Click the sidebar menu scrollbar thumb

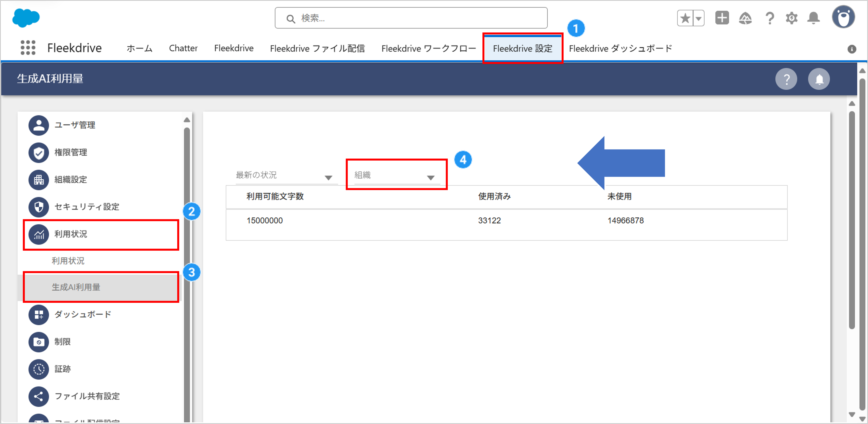coord(187,274)
